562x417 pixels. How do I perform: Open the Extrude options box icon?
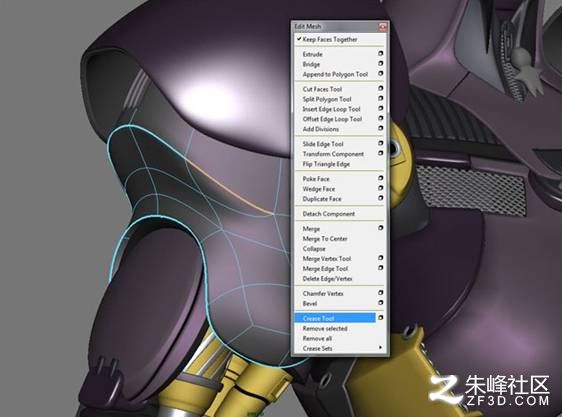(x=381, y=53)
